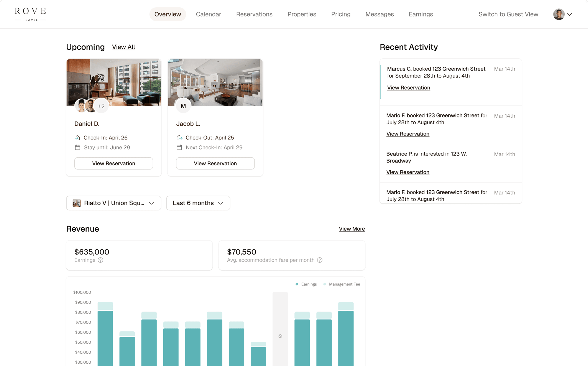Click the $100,000 axis label
Screen dimensions: 588x366
tap(82, 292)
